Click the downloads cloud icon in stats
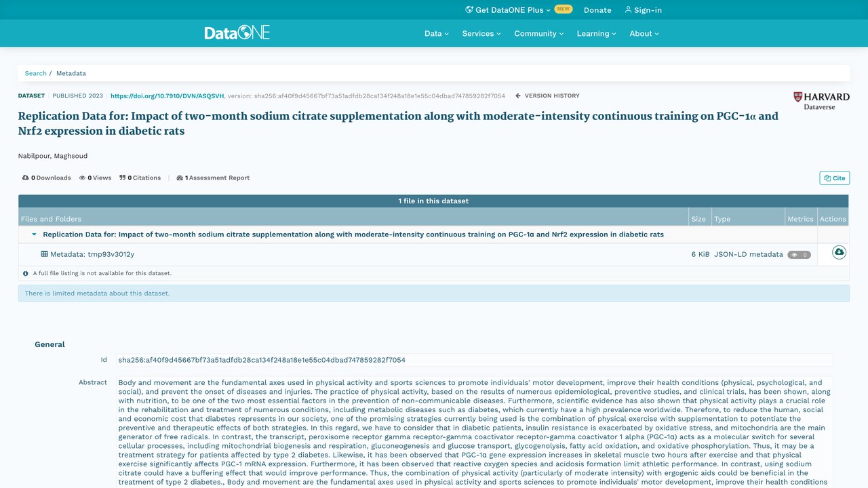This screenshot has width=868, height=488. click(x=26, y=178)
